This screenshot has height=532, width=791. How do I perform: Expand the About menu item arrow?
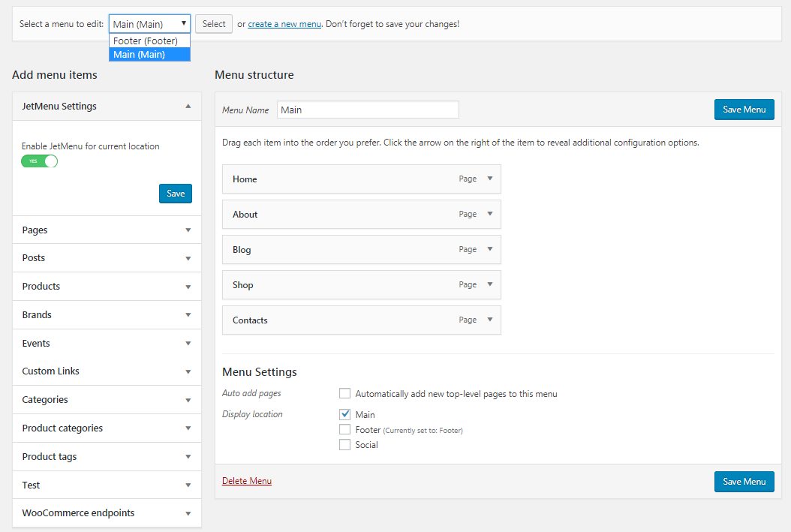point(490,214)
